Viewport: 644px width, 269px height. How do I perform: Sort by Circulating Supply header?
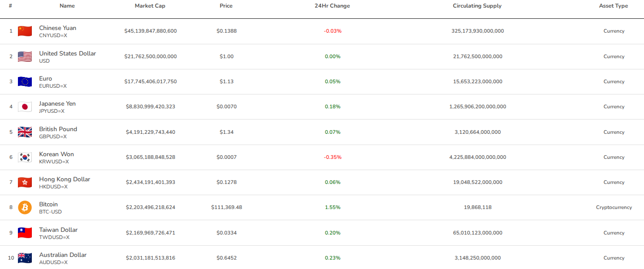point(477,6)
